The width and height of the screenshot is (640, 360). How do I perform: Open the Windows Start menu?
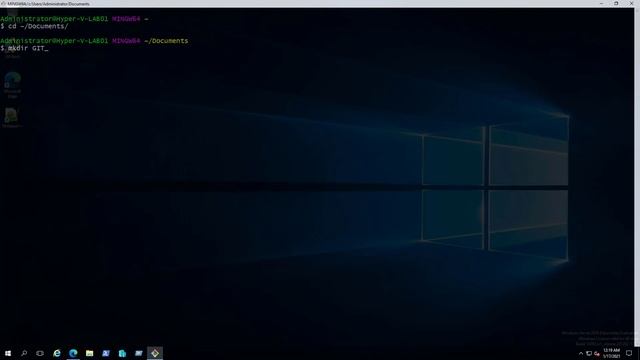click(x=8, y=353)
